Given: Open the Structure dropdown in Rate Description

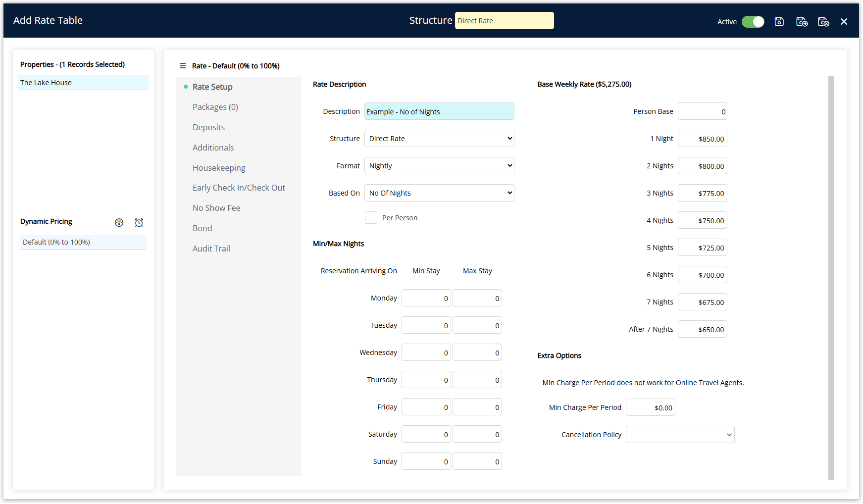Looking at the screenshot, I should tap(439, 139).
